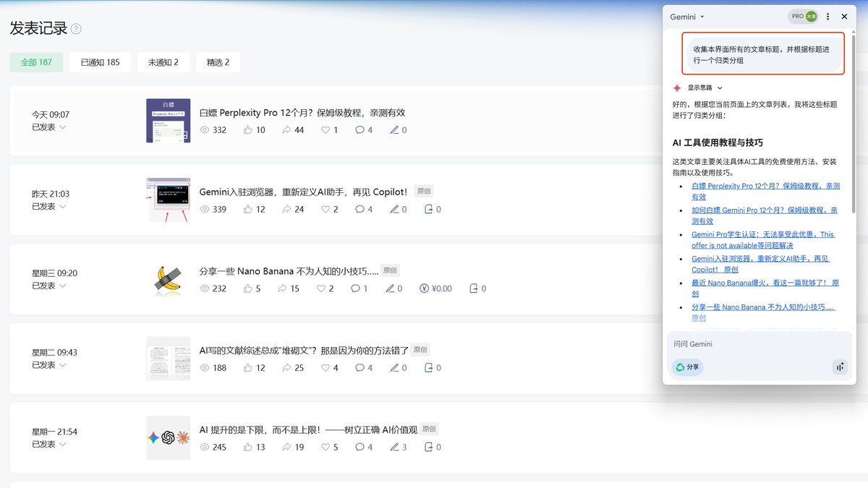The width and height of the screenshot is (868, 488).
Task: Open Gemini入驻浏览器 article thumbnail
Action: tap(168, 200)
